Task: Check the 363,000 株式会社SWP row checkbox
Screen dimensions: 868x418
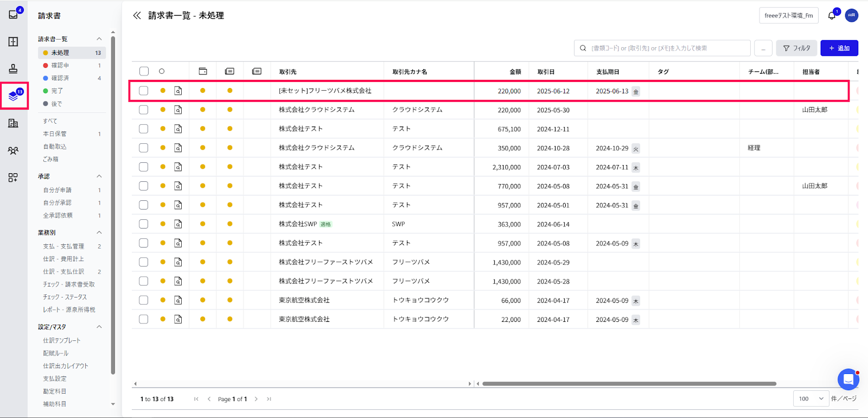Action: 144,224
